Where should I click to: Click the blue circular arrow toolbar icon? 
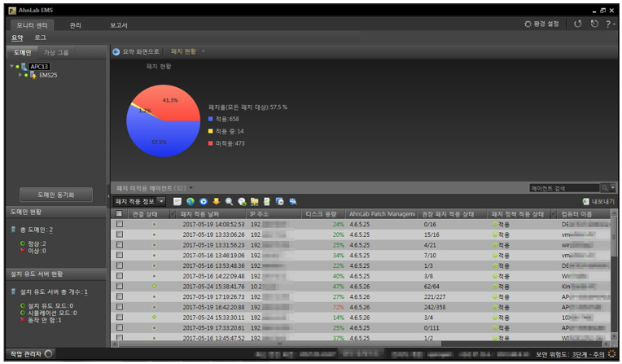(204, 202)
